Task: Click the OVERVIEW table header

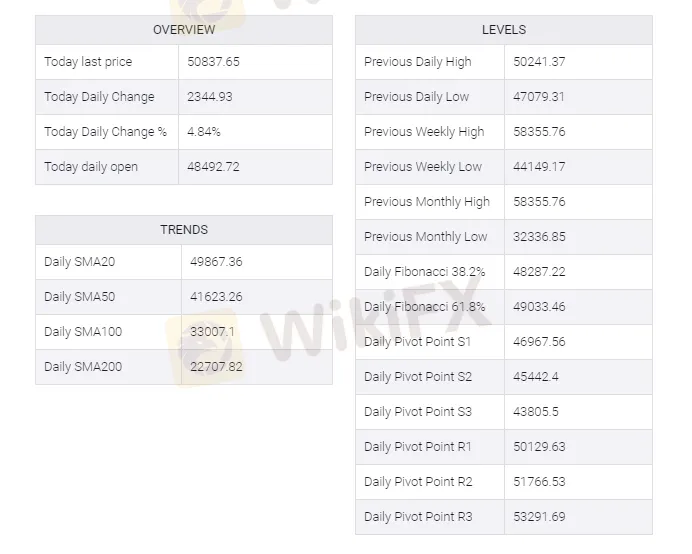Action: [x=184, y=30]
